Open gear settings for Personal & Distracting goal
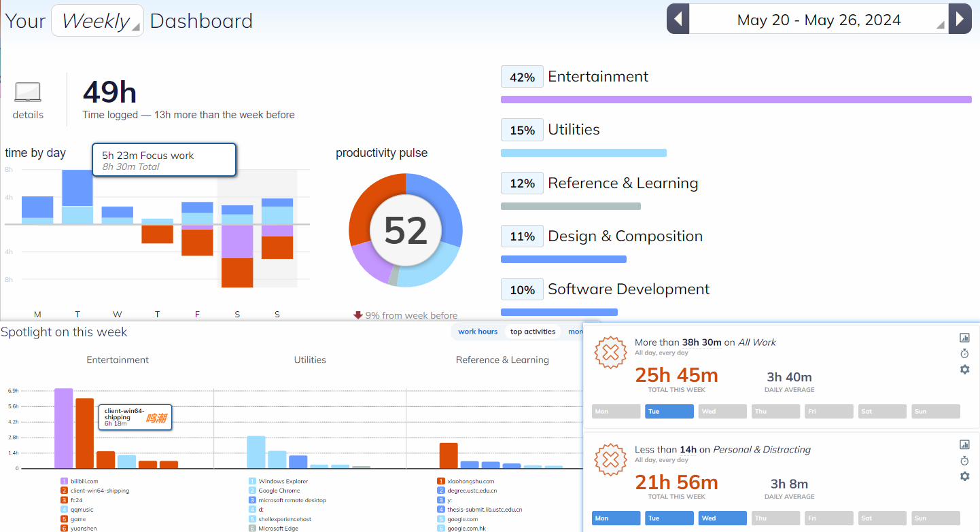 click(964, 476)
